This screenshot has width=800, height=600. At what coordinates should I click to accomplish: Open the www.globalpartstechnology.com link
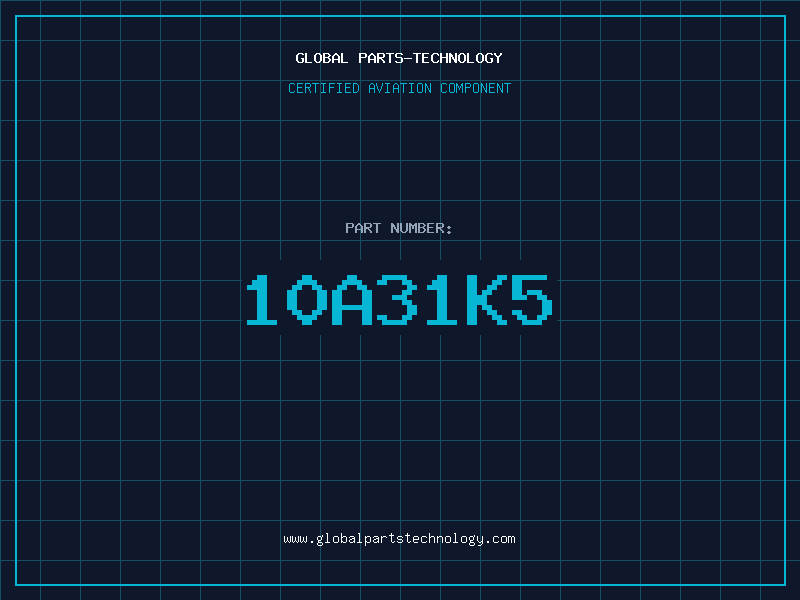pos(399,539)
